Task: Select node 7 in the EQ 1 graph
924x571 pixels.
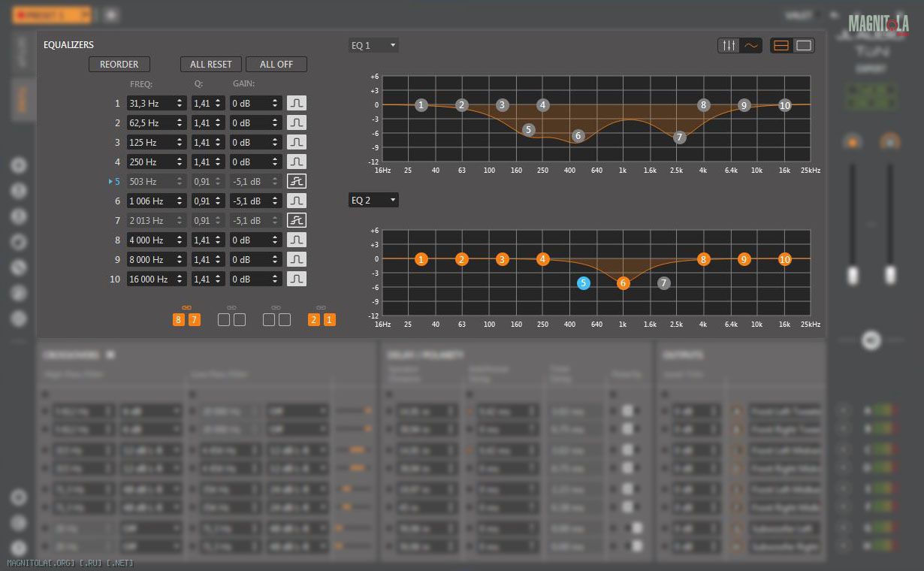Action: pos(679,137)
